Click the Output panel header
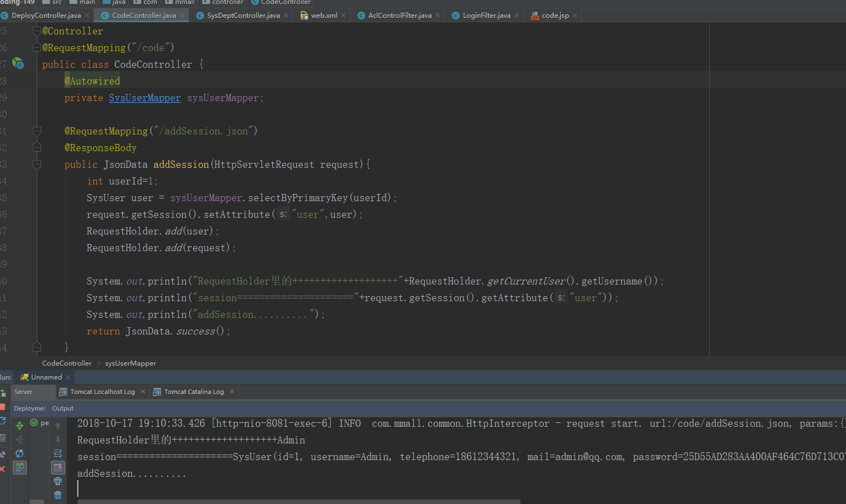 pos(63,408)
